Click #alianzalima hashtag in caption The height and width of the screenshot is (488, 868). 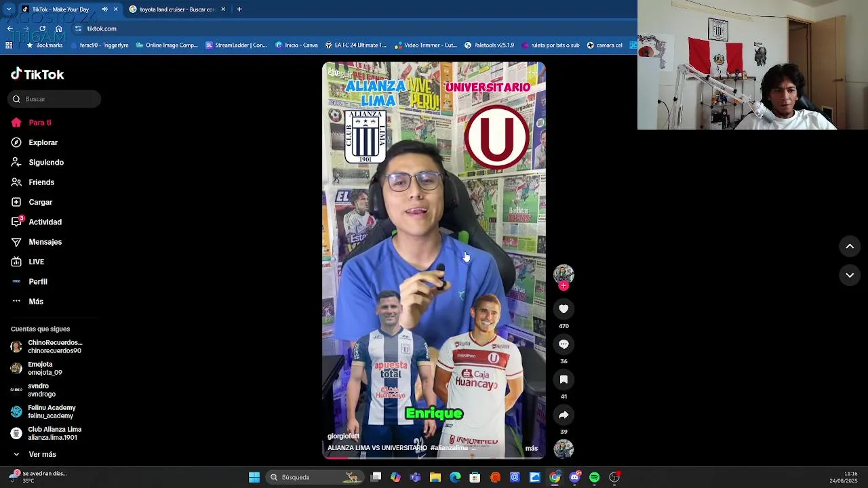(x=449, y=448)
